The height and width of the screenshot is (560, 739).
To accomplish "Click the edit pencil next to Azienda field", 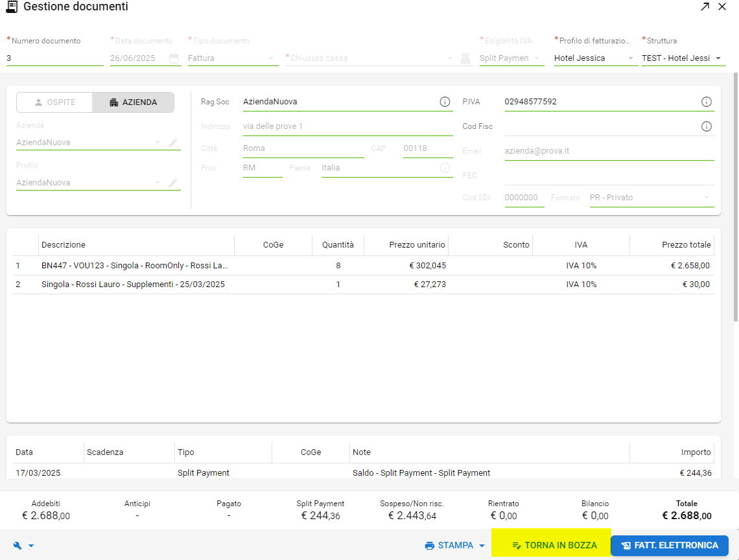I will pos(173,143).
